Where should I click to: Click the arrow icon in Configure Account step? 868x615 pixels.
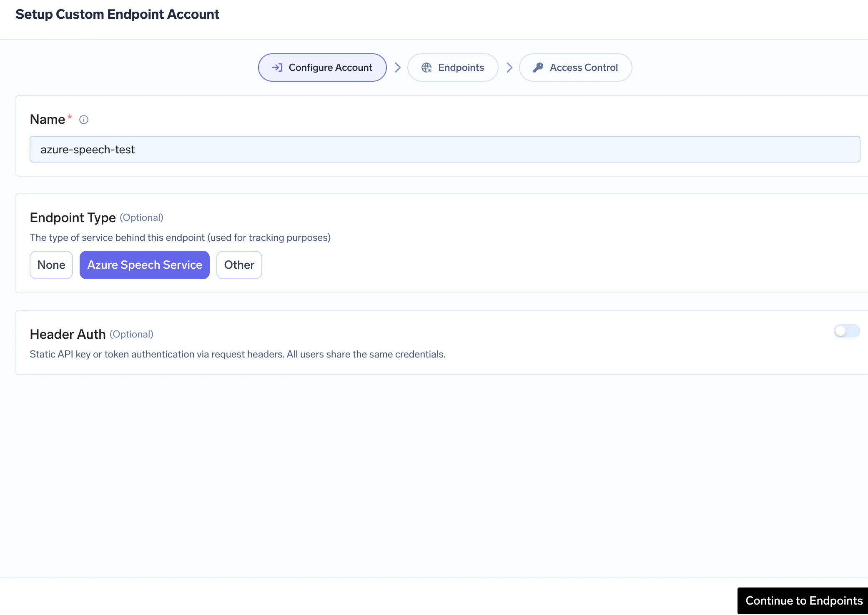278,67
